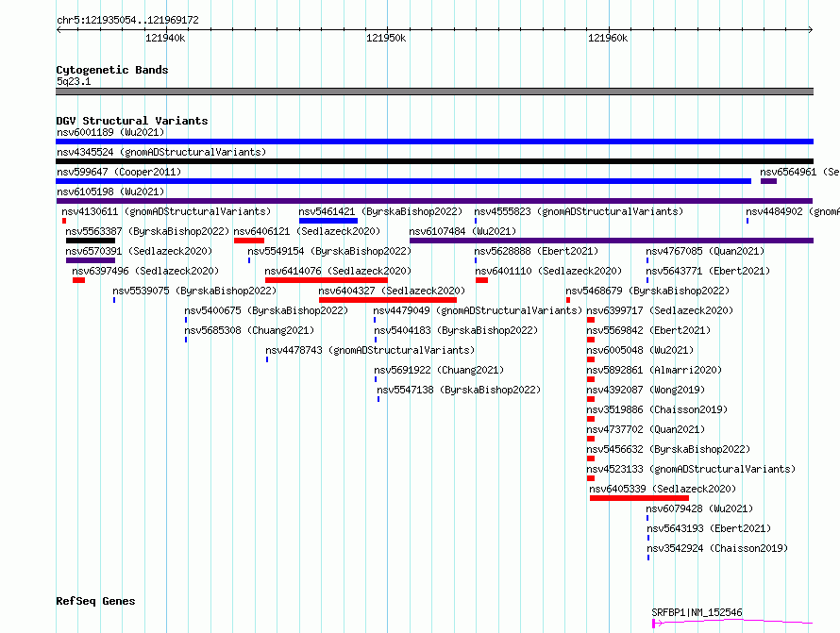
Task: Open nsv5461421 (ByrskaBishop2022) variant
Action: (x=380, y=211)
